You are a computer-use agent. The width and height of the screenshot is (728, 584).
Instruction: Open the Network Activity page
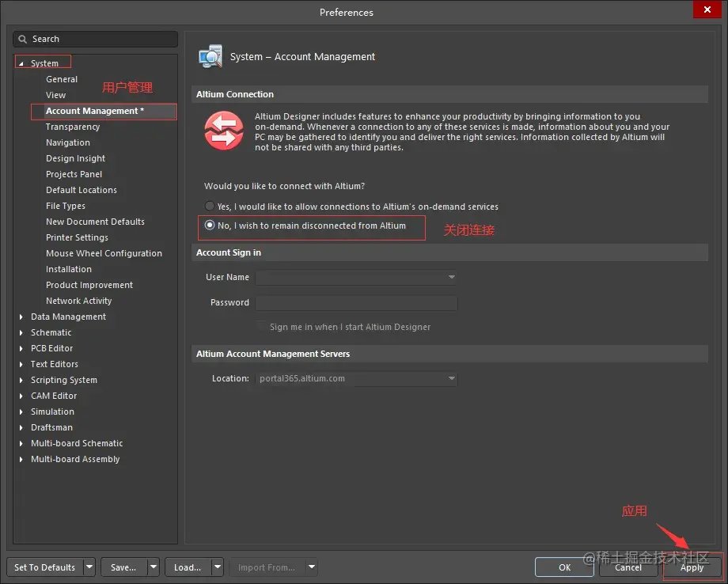point(79,301)
